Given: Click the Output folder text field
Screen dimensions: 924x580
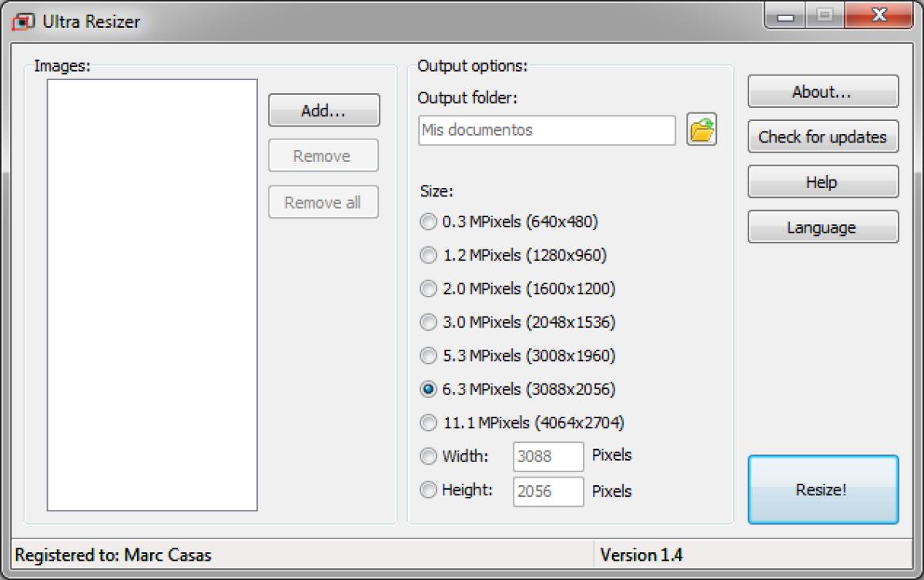Looking at the screenshot, I should pos(547,130).
